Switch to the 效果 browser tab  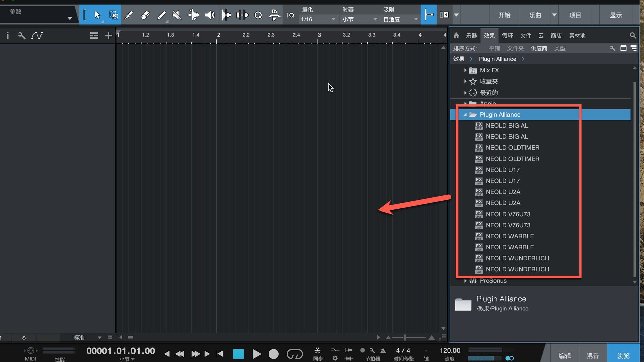click(489, 35)
